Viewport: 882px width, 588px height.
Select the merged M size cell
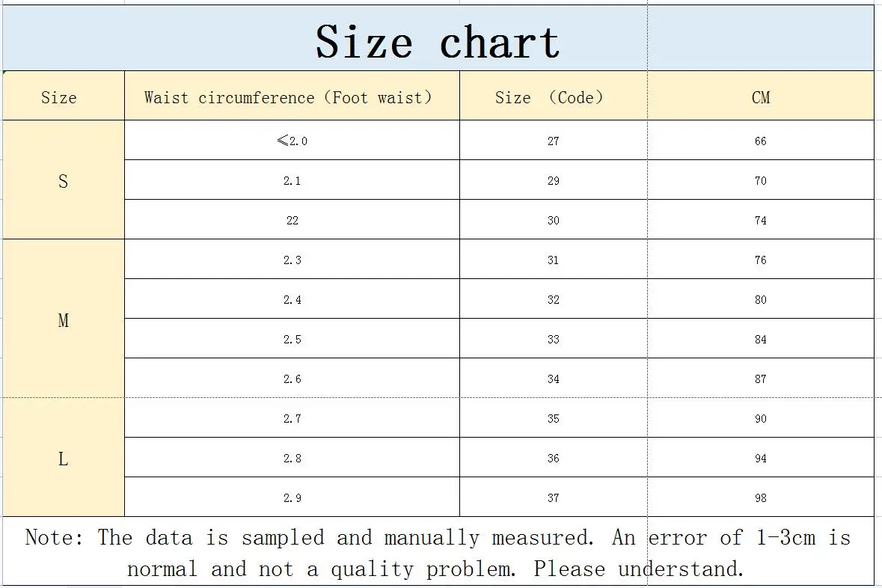click(x=64, y=319)
